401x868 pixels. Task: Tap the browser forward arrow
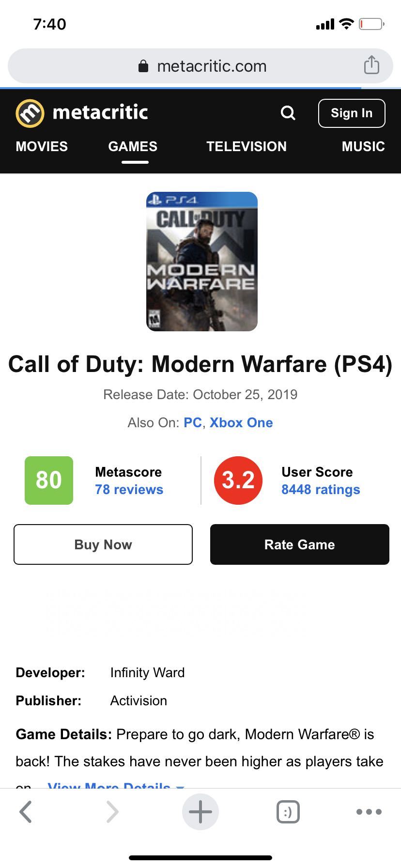tap(112, 811)
